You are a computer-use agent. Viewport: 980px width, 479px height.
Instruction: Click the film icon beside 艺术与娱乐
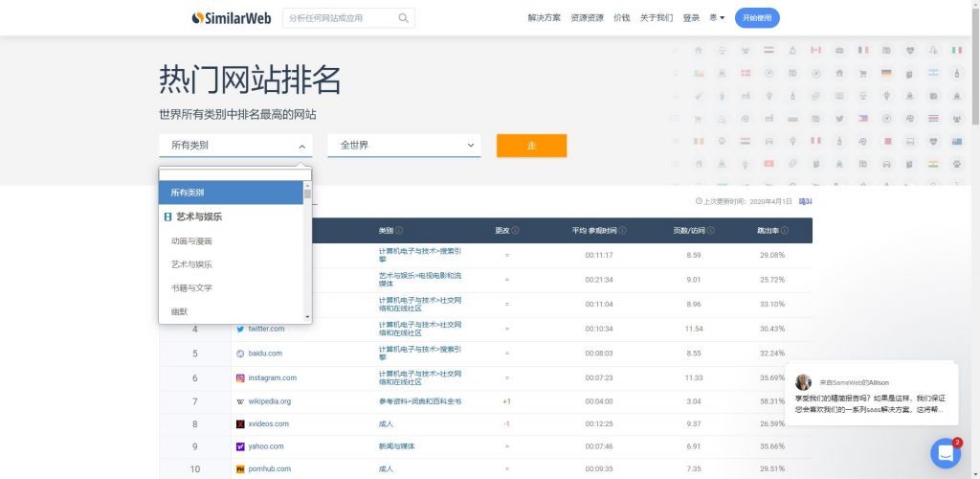pos(167,217)
